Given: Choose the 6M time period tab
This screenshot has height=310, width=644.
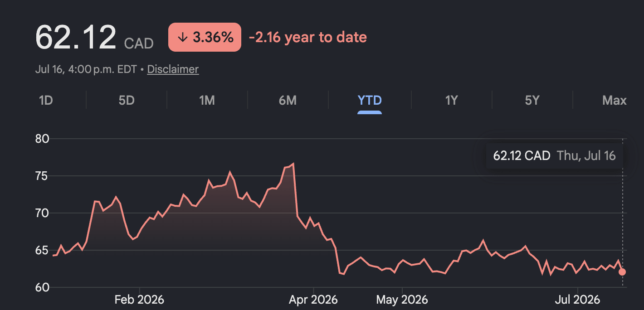Looking at the screenshot, I should [x=288, y=100].
